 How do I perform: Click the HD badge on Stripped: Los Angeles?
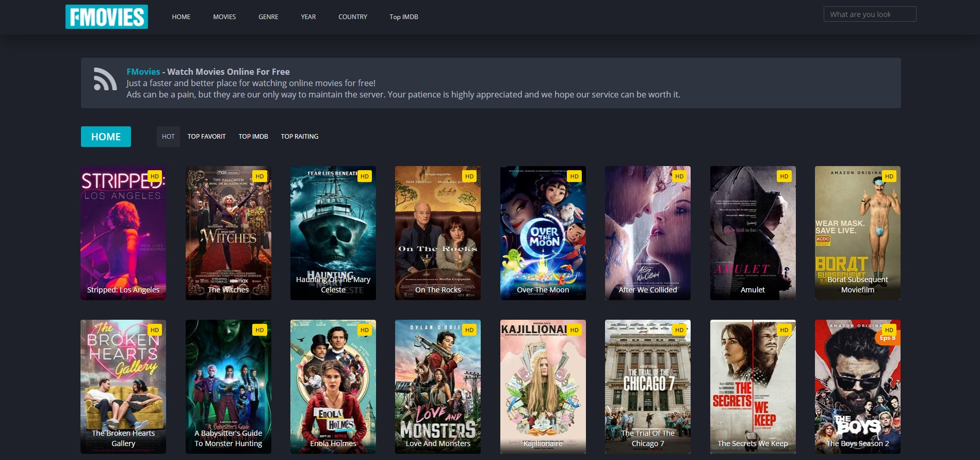[155, 176]
